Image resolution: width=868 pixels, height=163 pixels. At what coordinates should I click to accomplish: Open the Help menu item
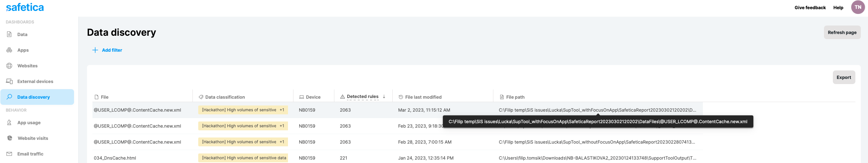coord(838,7)
